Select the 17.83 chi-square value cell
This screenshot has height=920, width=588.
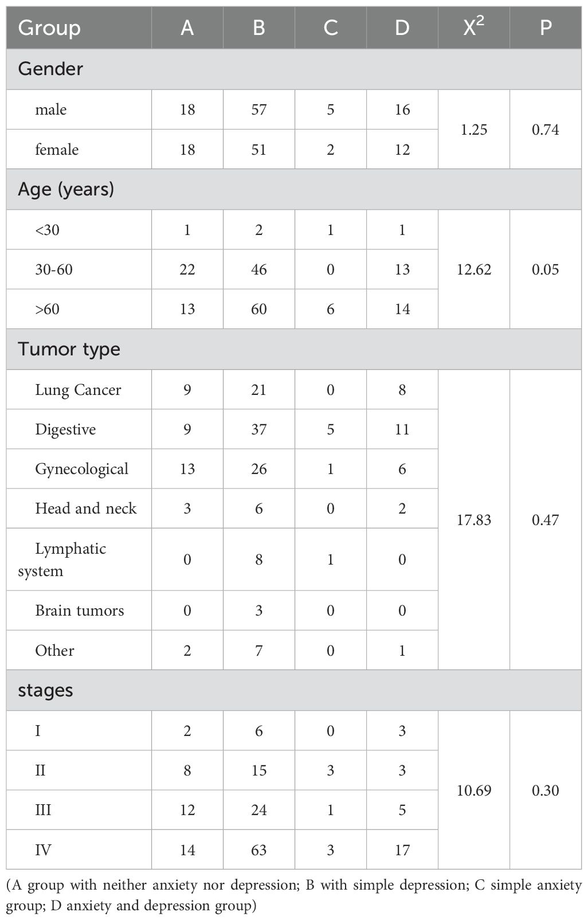tap(474, 520)
